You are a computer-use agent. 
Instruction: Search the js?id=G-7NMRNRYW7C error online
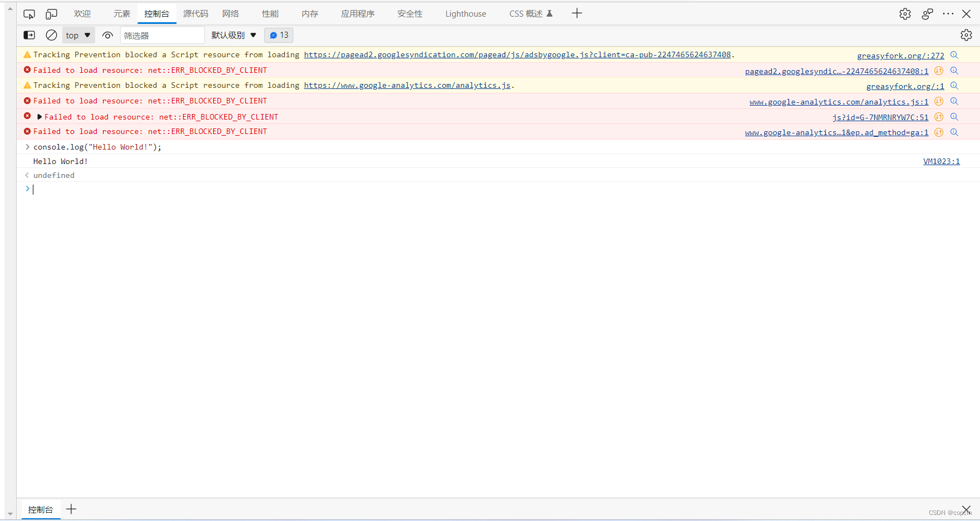(x=954, y=117)
